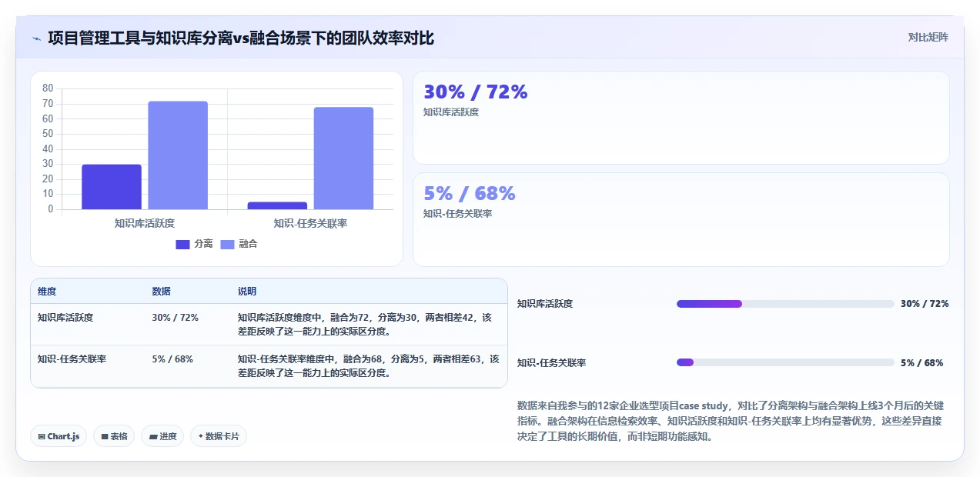
Task: Click the 5% / 68% progress row value
Action: 921,363
